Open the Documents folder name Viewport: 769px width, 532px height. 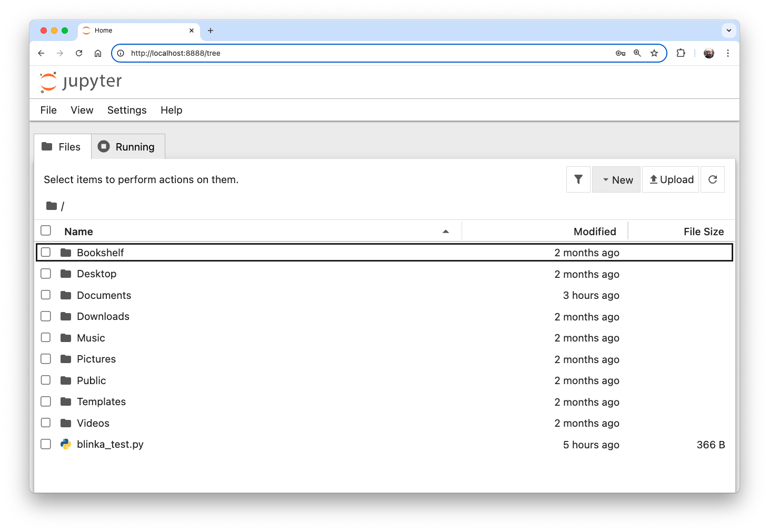[104, 295]
